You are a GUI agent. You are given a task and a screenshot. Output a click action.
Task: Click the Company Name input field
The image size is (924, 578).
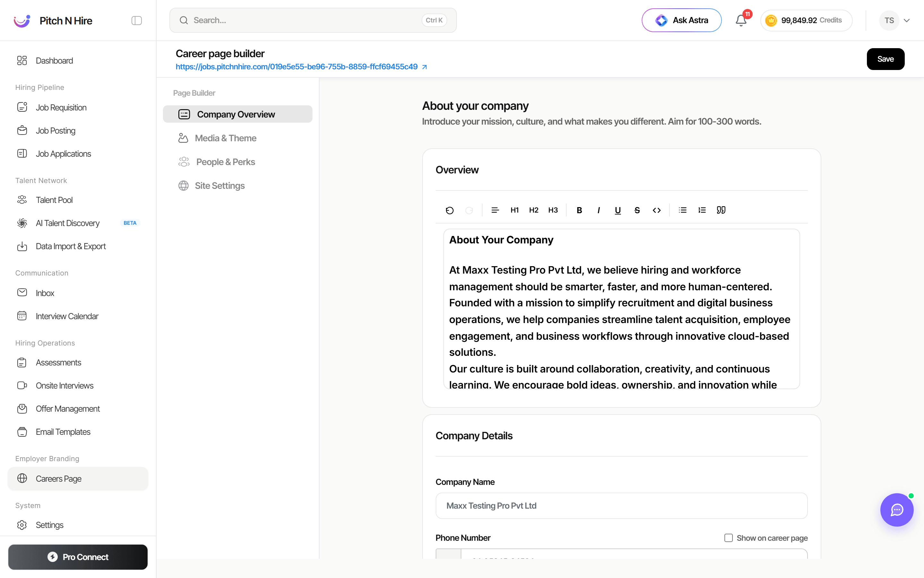[621, 506]
